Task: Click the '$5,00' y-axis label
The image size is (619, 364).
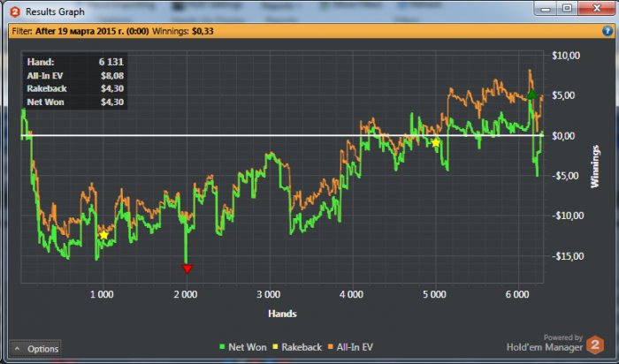Action: pyautogui.click(x=563, y=95)
